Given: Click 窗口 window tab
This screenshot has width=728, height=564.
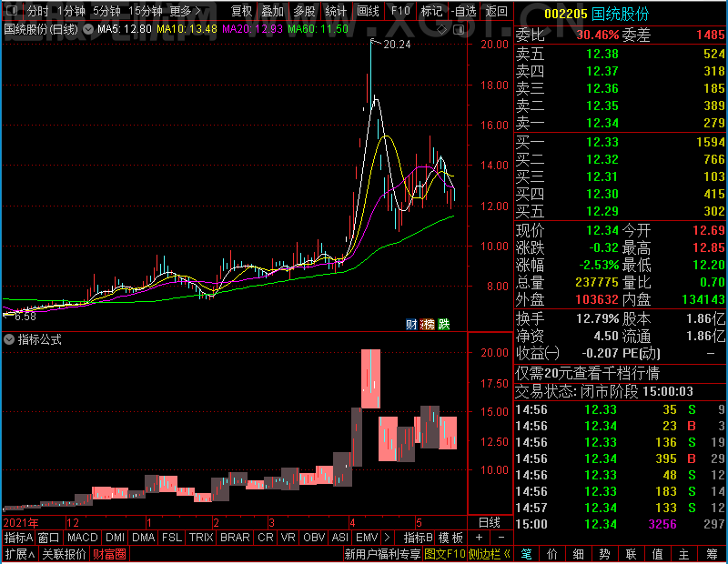Looking at the screenshot, I should (49, 538).
